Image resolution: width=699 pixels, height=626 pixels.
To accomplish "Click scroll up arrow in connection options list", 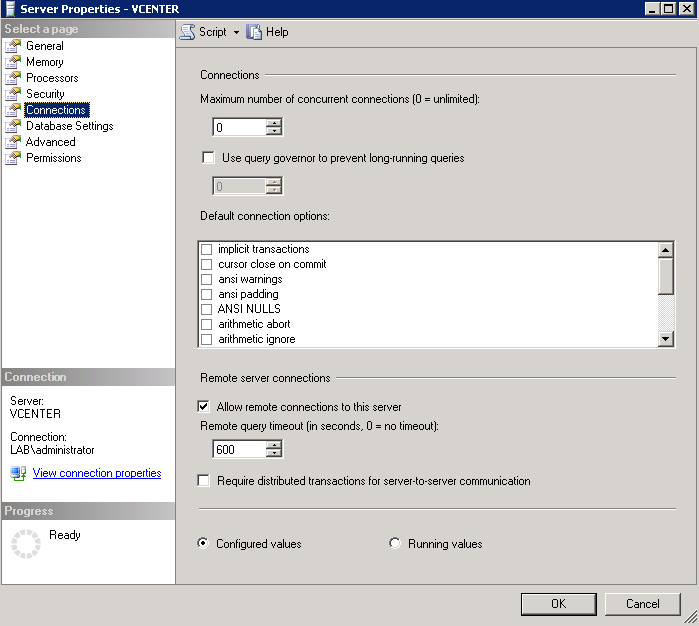I will click(666, 250).
